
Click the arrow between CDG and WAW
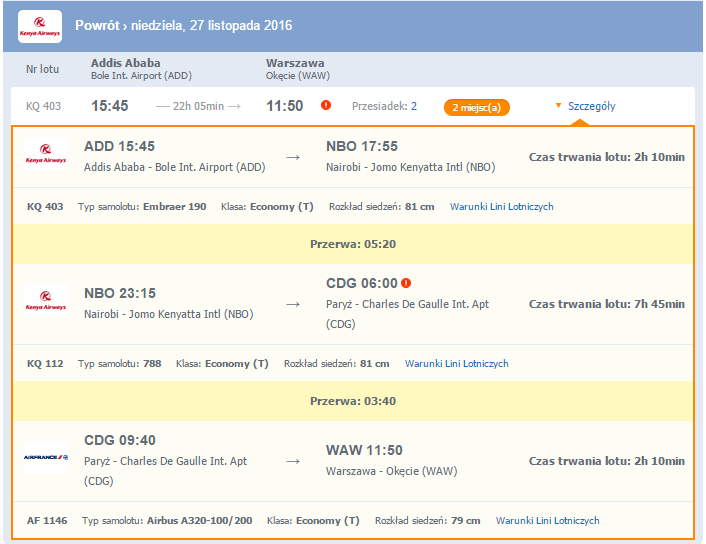293,462
